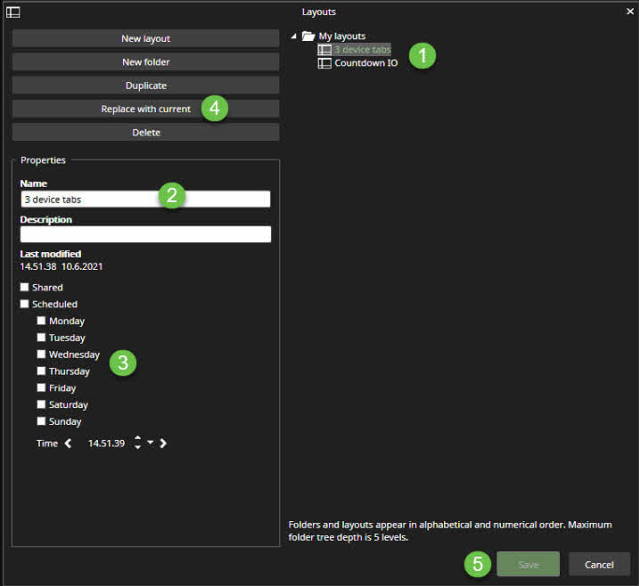
Task: Enable the Shared checkbox
Action: point(25,287)
